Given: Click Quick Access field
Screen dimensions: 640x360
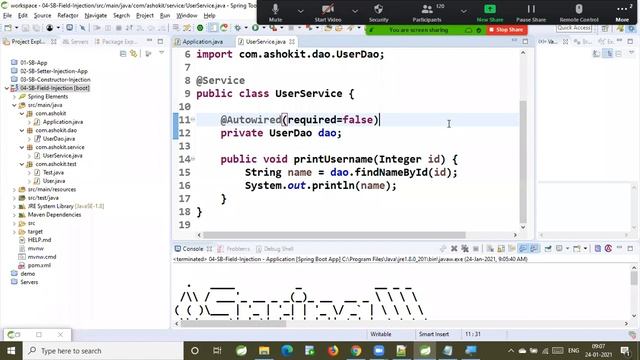Looking at the screenshot, I should [574, 28].
